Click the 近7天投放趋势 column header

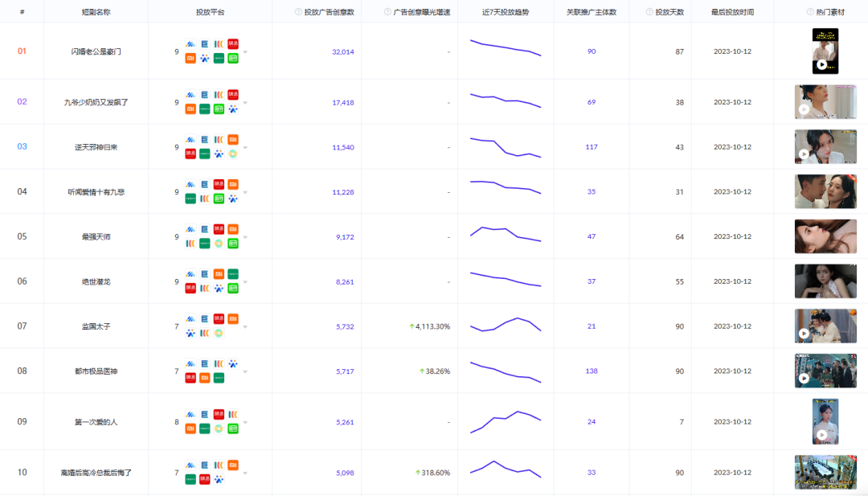tap(506, 11)
